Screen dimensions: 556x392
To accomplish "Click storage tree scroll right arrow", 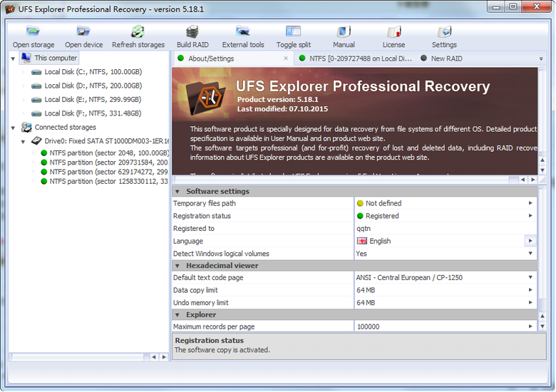I will (164, 357).
